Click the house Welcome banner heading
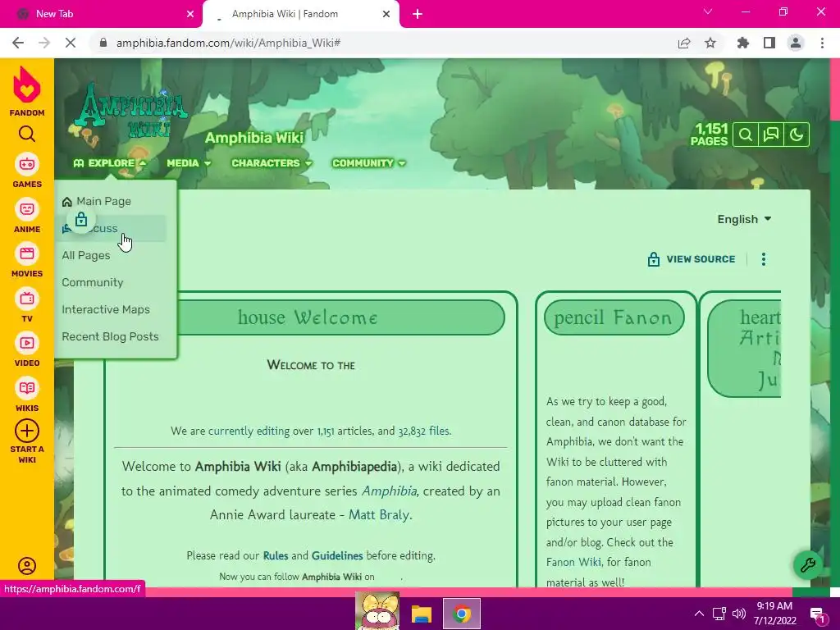Screen dimensions: 840x630 pos(308,317)
